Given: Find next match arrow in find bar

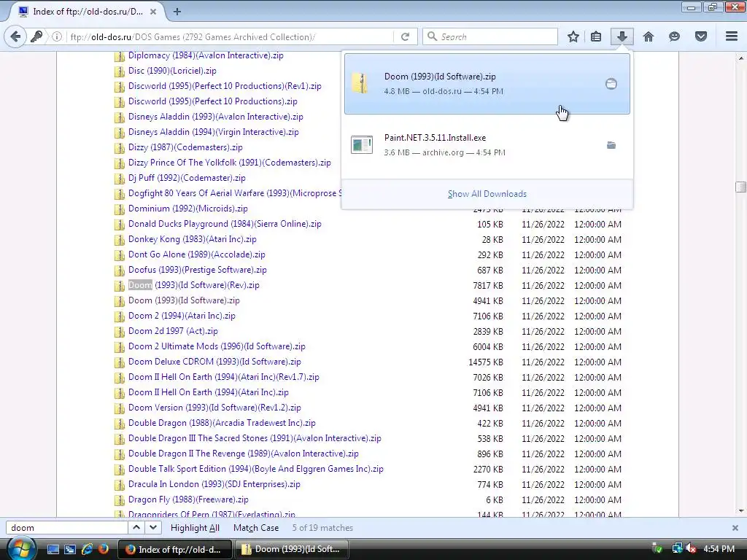Looking at the screenshot, I should point(153,528).
